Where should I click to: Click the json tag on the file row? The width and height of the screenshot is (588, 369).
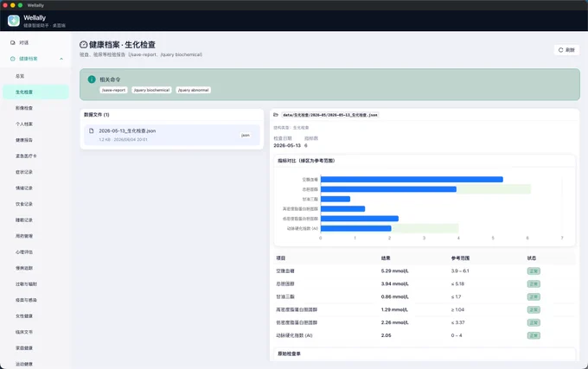(x=246, y=135)
